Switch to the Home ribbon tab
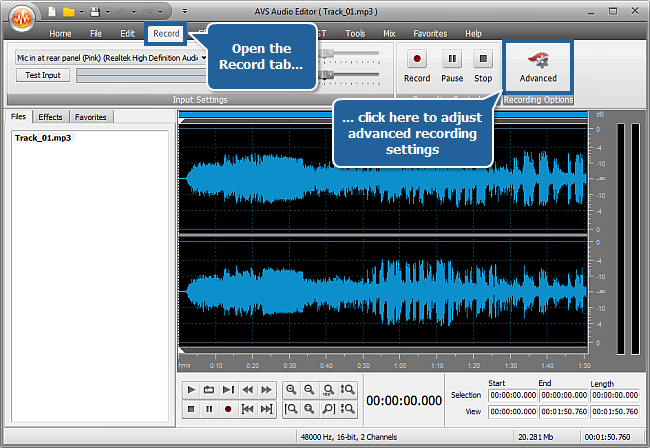The image size is (650, 448). pos(60,34)
